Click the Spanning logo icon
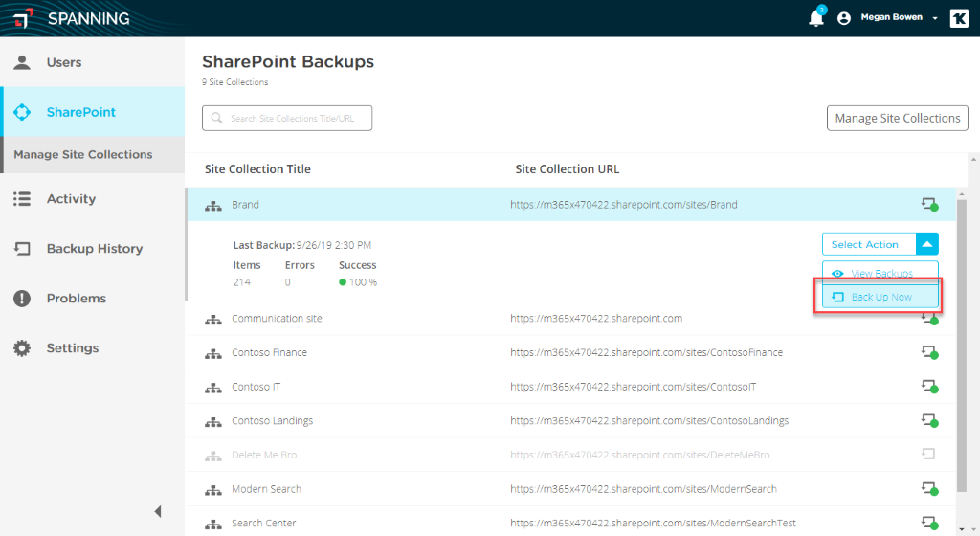This screenshot has height=536, width=980. tap(24, 18)
